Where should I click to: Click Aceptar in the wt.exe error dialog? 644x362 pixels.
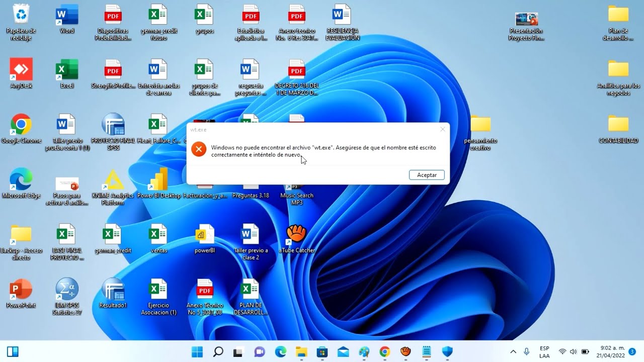[427, 175]
